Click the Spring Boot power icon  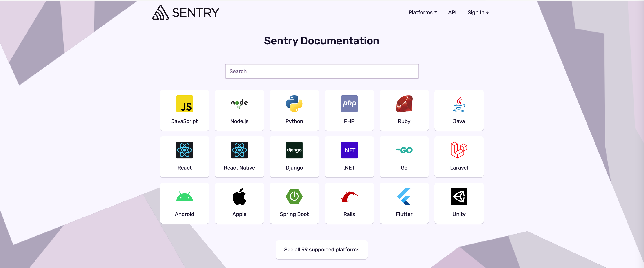pos(294,197)
